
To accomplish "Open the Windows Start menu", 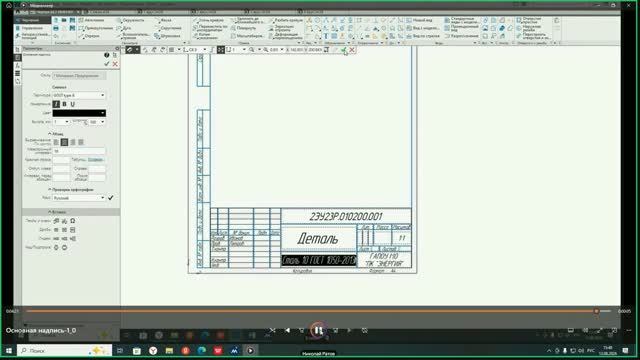I will (9, 351).
